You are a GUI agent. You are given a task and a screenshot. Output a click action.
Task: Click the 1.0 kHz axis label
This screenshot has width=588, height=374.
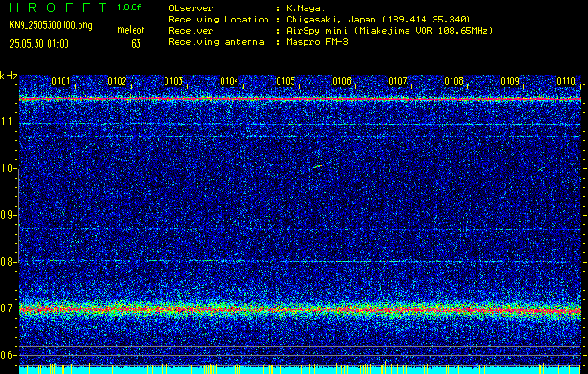pyautogui.click(x=7, y=168)
